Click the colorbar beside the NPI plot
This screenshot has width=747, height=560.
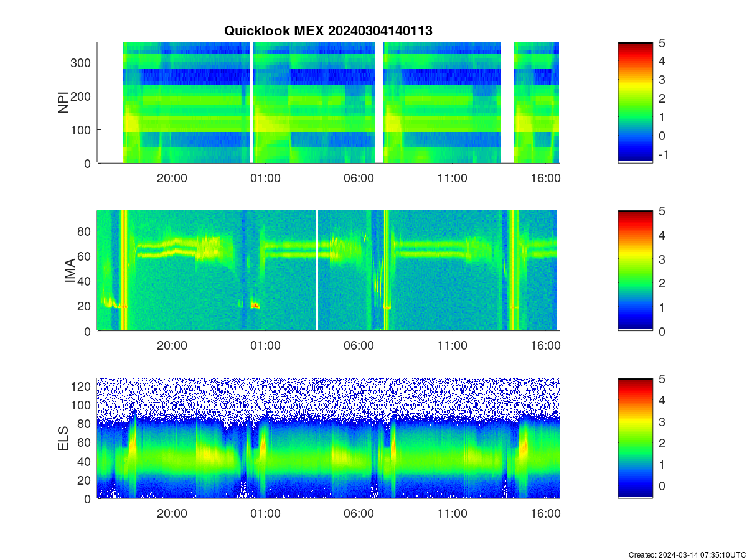point(636,103)
